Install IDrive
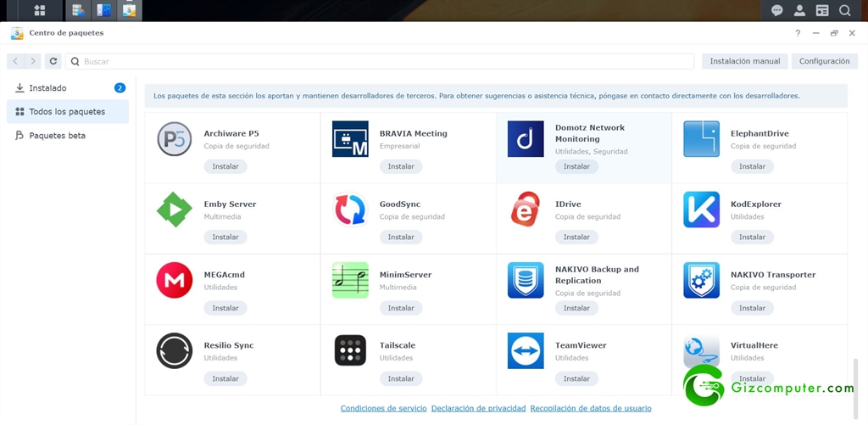The width and height of the screenshot is (868, 425). click(576, 238)
